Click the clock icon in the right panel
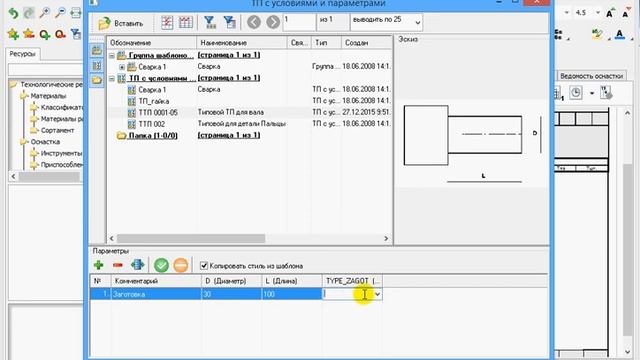 click(x=576, y=93)
